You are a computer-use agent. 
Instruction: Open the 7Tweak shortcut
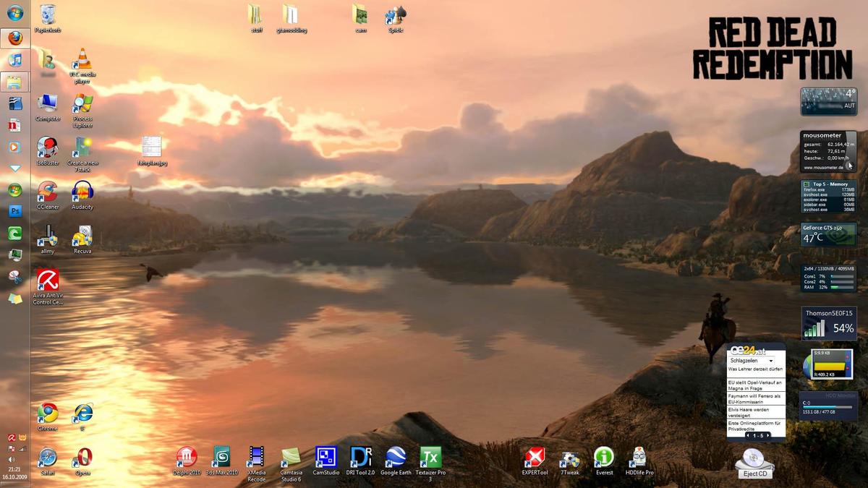(x=569, y=461)
